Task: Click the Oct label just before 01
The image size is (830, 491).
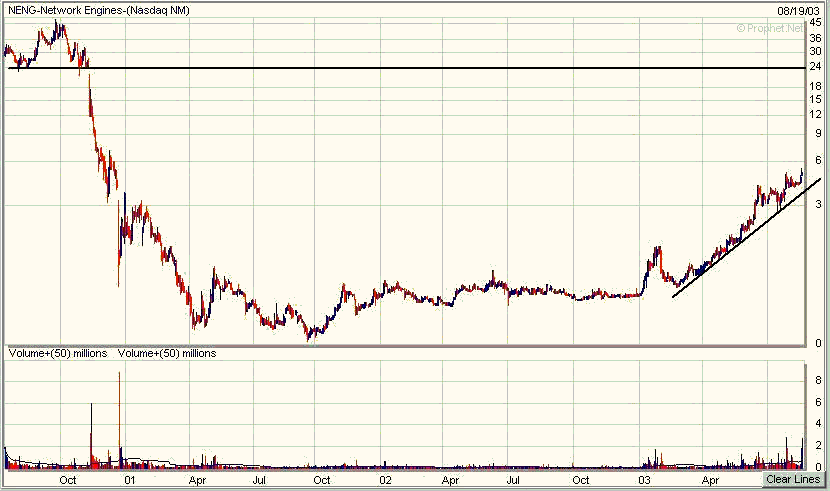Action: [x=68, y=480]
